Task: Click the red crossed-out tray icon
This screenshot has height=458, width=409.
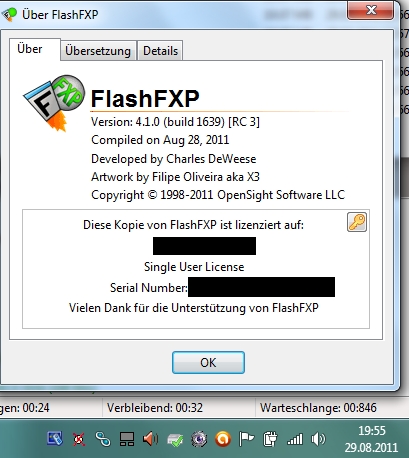Action: coord(79,439)
